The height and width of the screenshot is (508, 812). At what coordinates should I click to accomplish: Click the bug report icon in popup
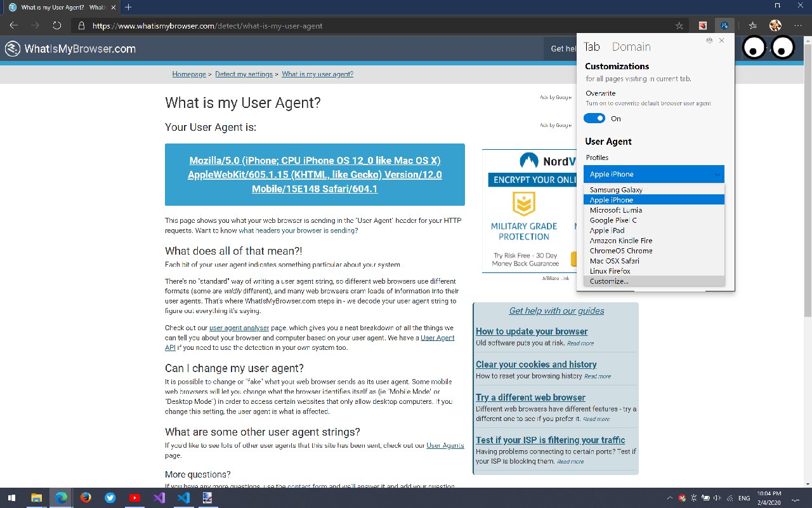(x=709, y=40)
